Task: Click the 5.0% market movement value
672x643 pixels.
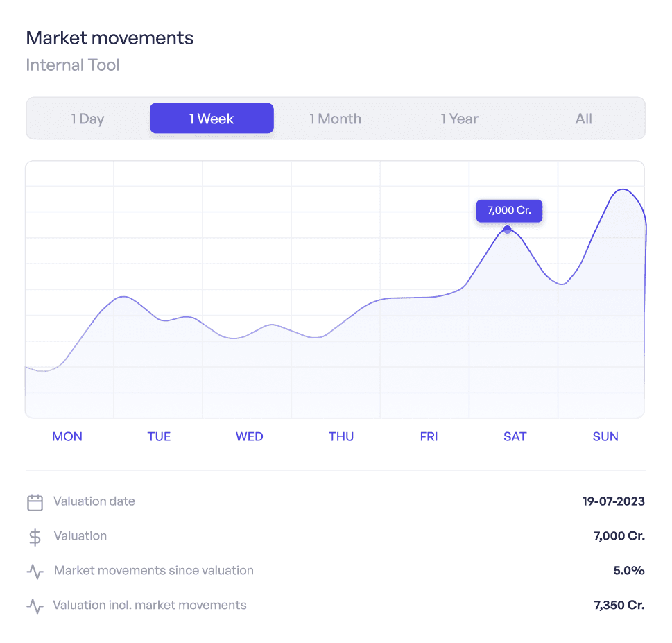Action: (x=629, y=571)
